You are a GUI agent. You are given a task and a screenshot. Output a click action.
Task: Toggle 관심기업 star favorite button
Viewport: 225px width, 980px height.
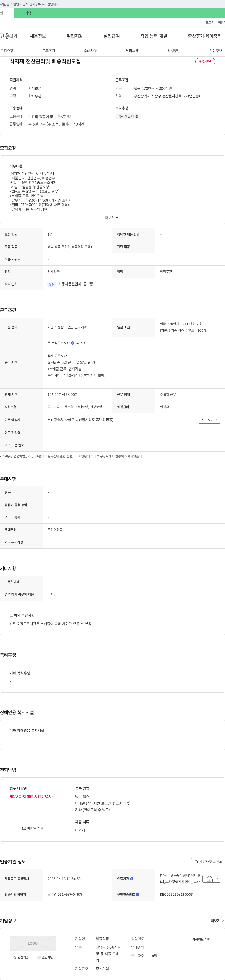[21, 957]
